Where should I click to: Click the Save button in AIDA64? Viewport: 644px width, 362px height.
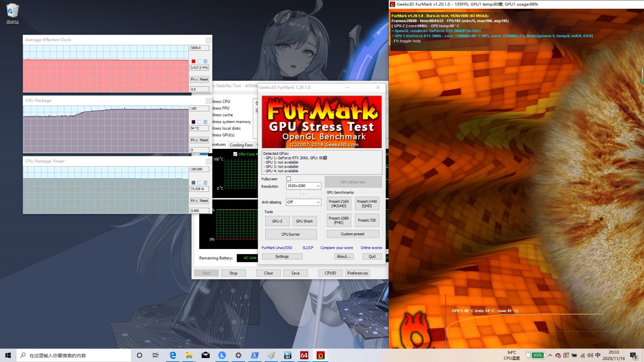[295, 273]
